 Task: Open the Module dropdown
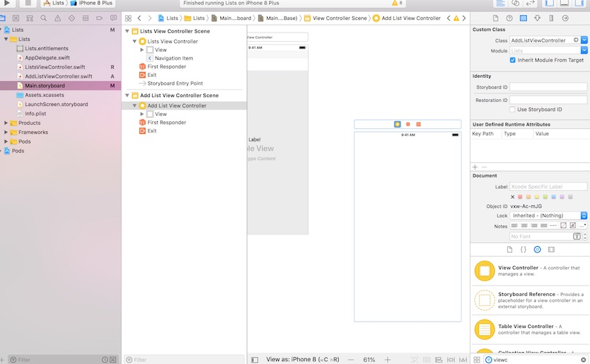584,51
